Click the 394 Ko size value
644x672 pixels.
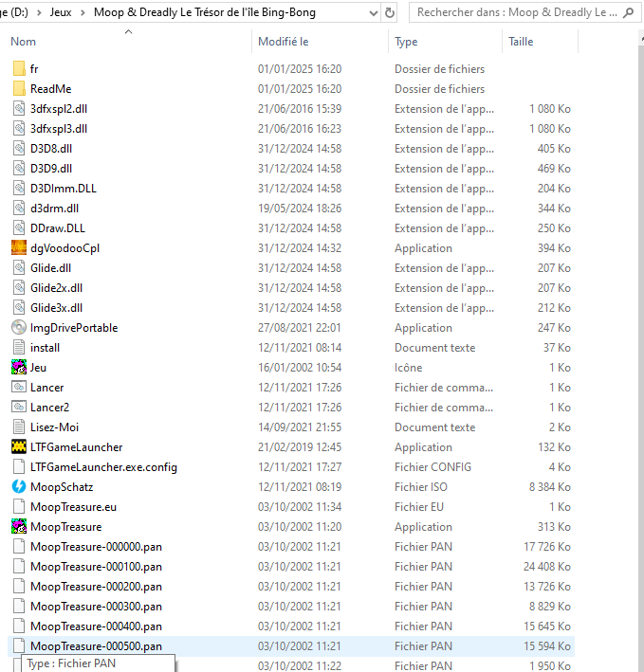[554, 247]
